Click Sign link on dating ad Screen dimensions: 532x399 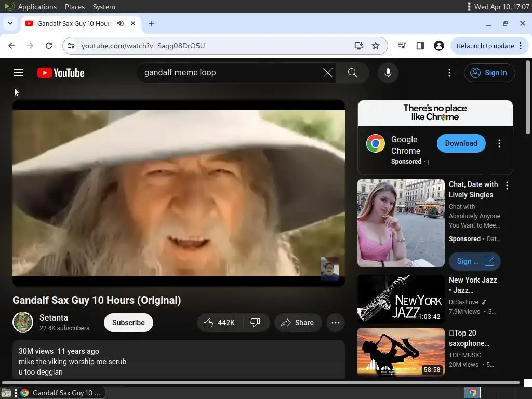[475, 261]
